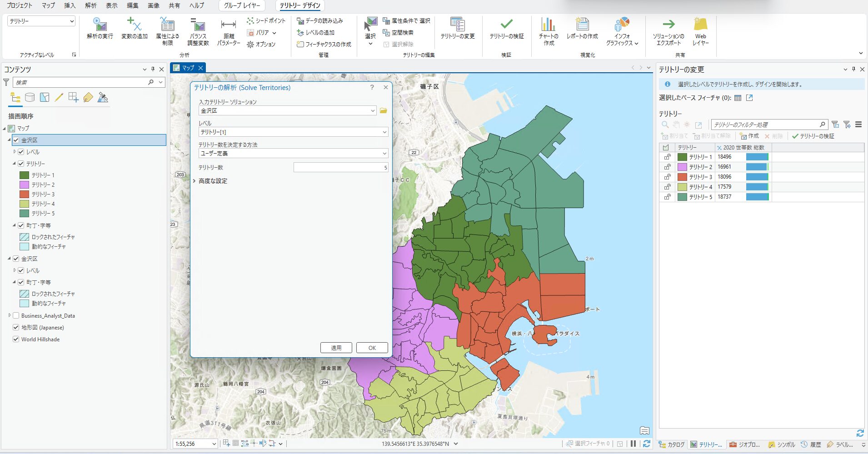The width and height of the screenshot is (868, 454).
Task: Click the OK button in dialog
Action: [372, 348]
